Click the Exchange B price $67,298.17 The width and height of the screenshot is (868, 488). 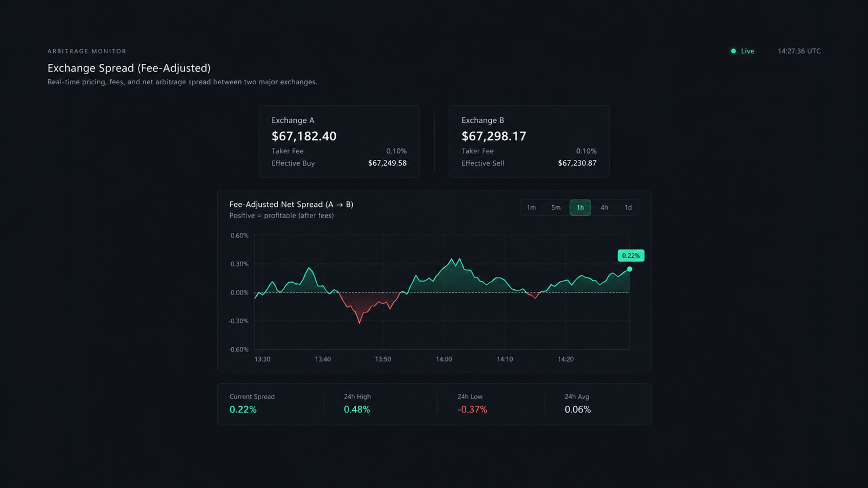pyautogui.click(x=494, y=136)
